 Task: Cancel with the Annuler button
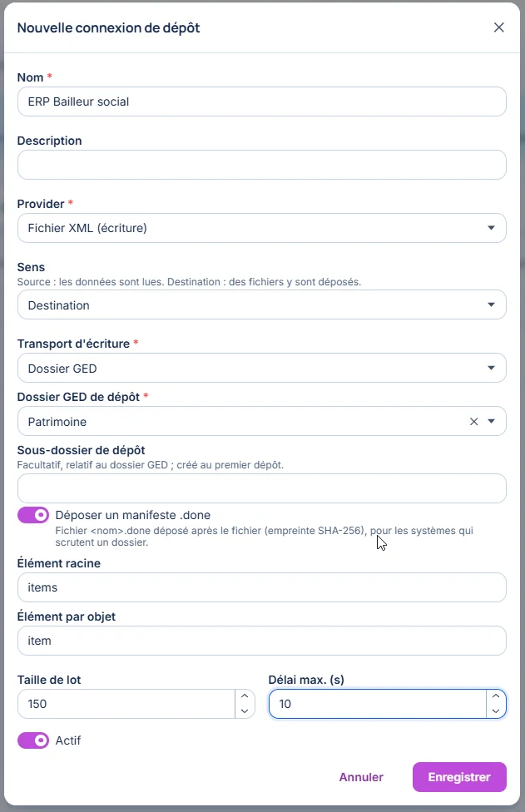click(361, 777)
